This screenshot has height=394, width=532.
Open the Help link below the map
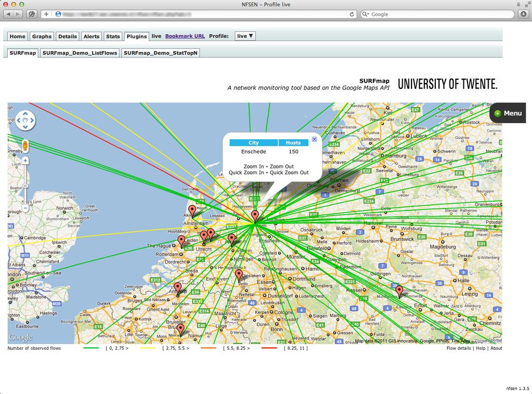coord(481,348)
